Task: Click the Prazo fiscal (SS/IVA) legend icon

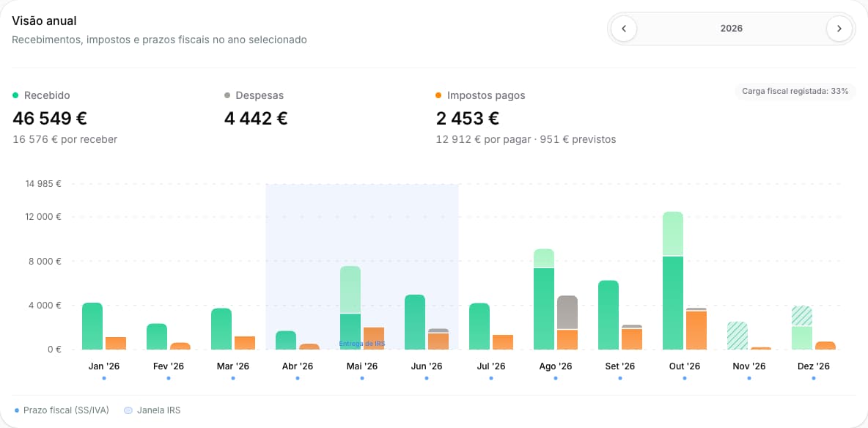Action: tap(17, 411)
